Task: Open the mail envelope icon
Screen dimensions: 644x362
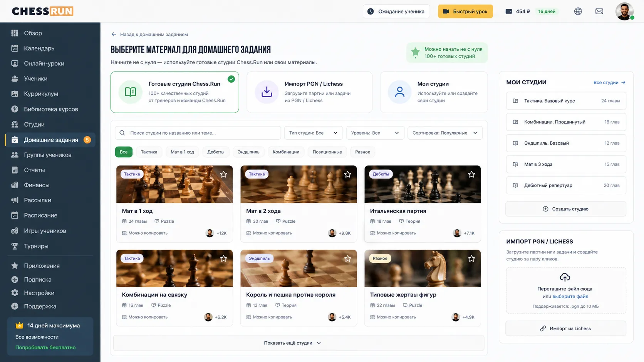Action: 599,11
